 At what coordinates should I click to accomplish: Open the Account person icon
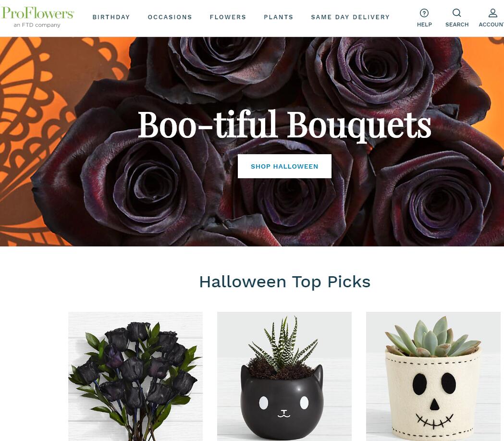coord(493,13)
